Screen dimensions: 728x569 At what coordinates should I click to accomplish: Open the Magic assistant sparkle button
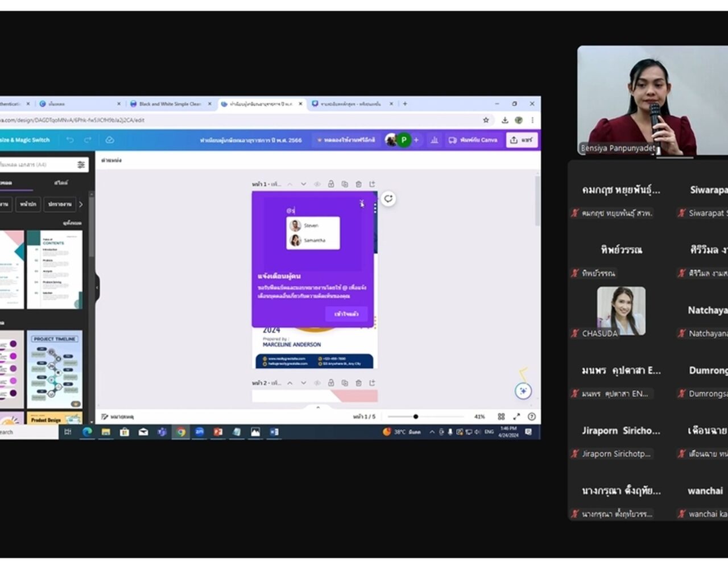click(x=523, y=391)
